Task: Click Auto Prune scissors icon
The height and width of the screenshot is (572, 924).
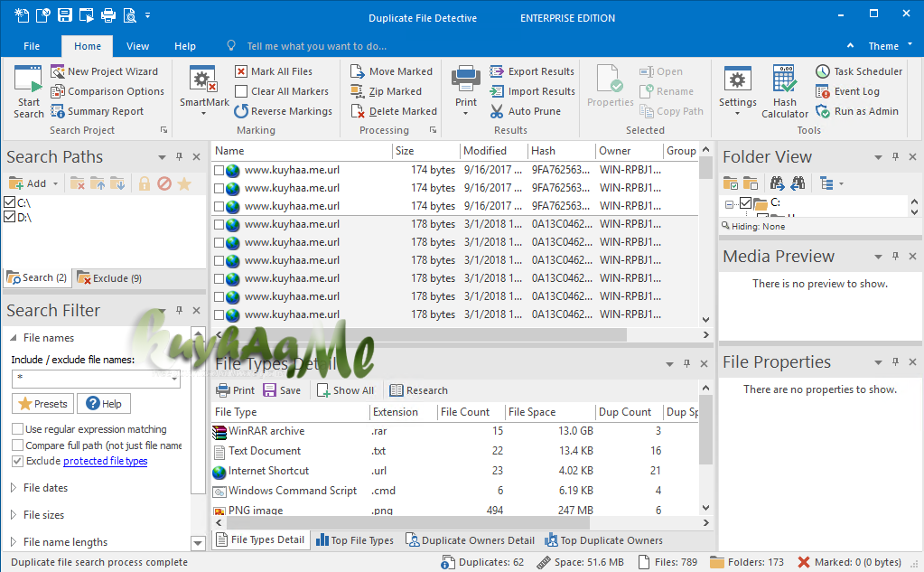Action: pos(497,111)
